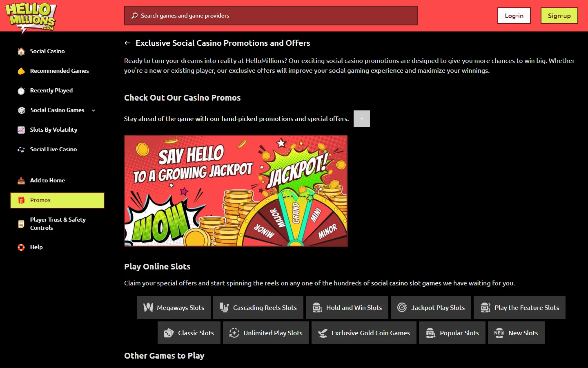Click the search magnifier icon

tap(134, 15)
